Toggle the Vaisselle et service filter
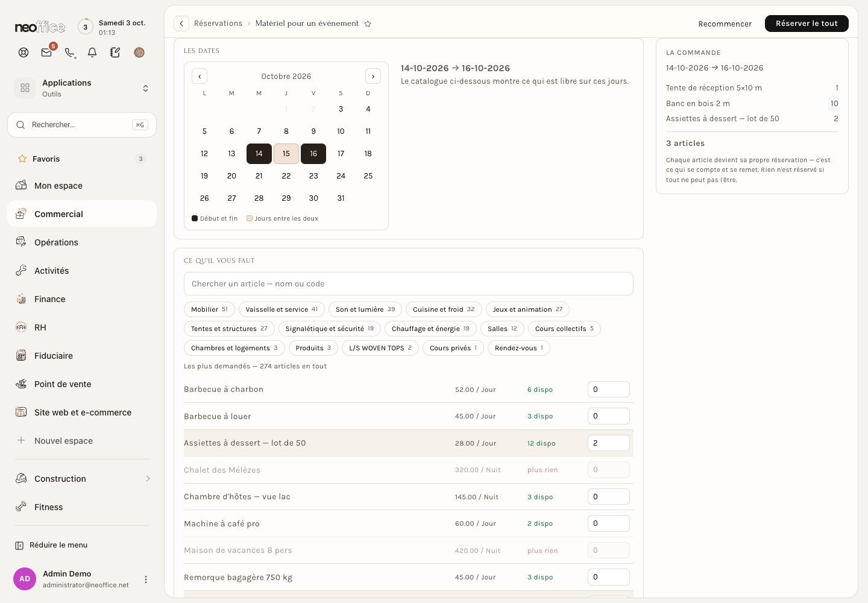Screen dimensions: 868x603 [x=281, y=309]
